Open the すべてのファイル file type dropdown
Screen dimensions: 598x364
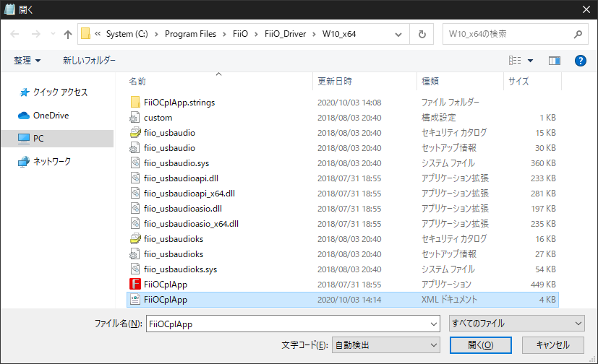pyautogui.click(x=517, y=324)
